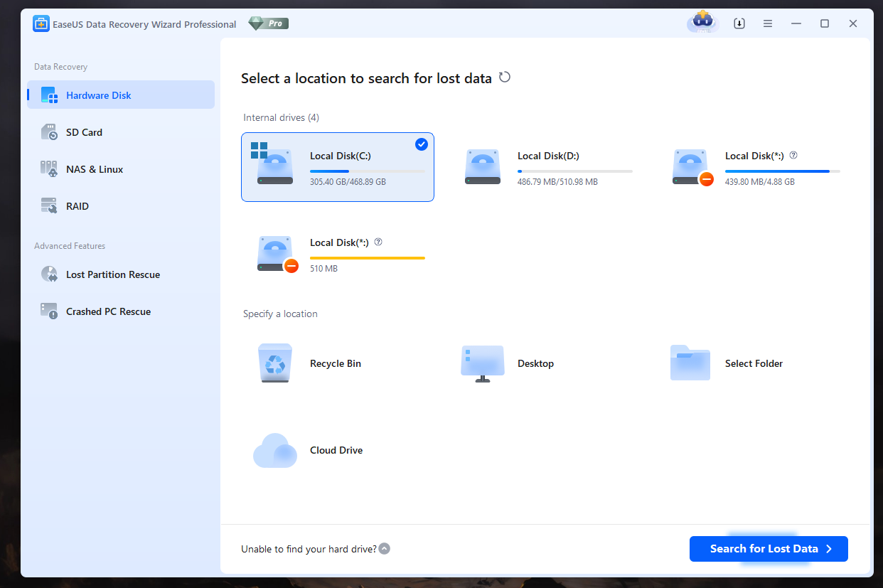Click the Local Disk(D:) usage bar
Viewport: 883px width, 588px height.
pyautogui.click(x=575, y=171)
